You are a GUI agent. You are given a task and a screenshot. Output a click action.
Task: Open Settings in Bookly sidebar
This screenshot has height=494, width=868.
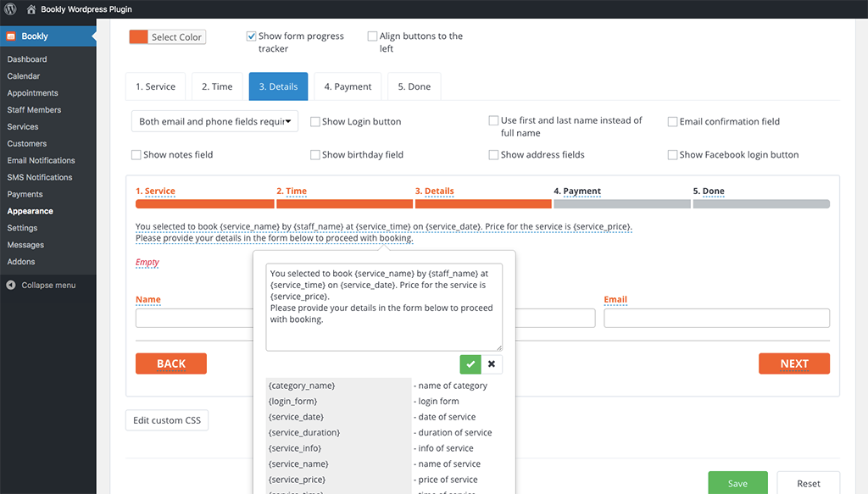click(22, 228)
